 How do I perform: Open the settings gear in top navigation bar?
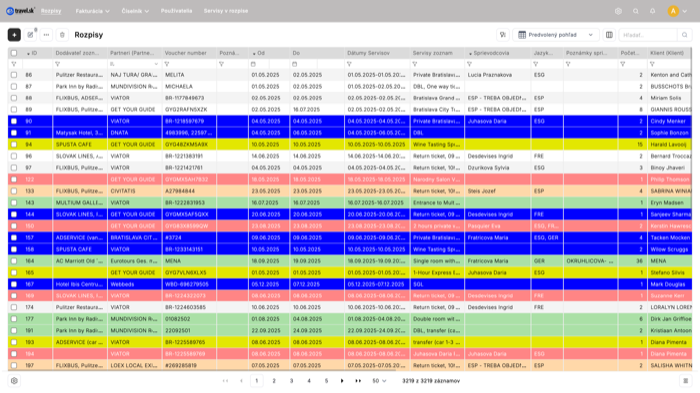pos(618,11)
